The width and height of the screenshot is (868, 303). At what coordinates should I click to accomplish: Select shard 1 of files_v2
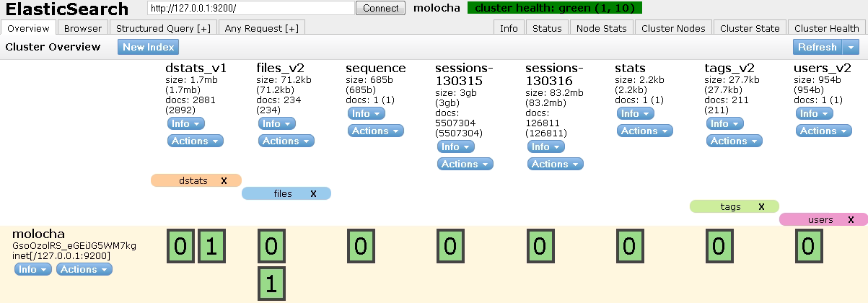(x=271, y=284)
